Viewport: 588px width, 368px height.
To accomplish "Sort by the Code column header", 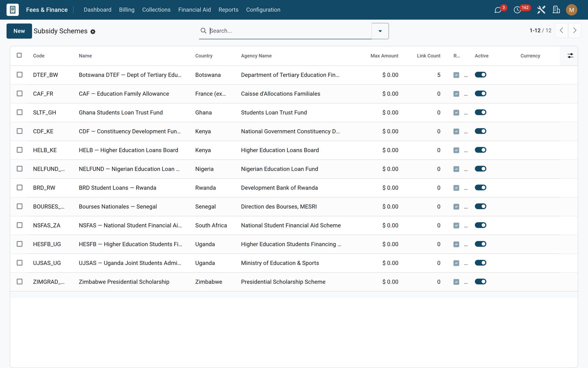I will pos(39,56).
